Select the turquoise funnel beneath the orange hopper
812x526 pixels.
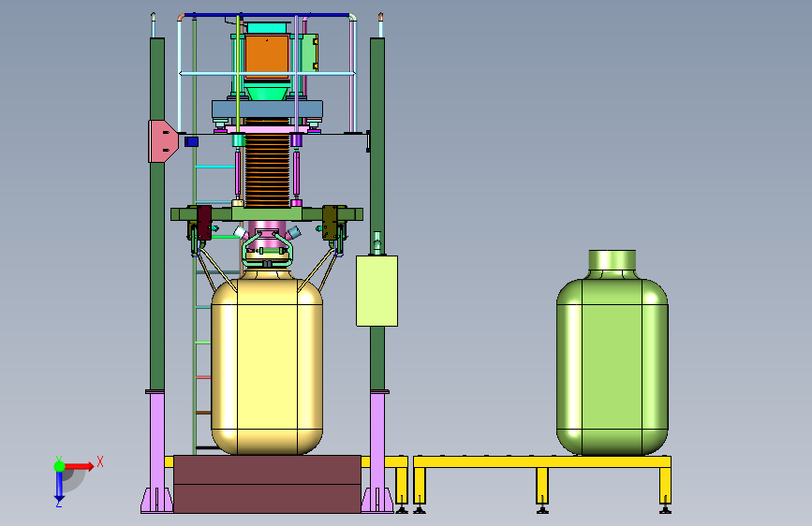pos(267,94)
